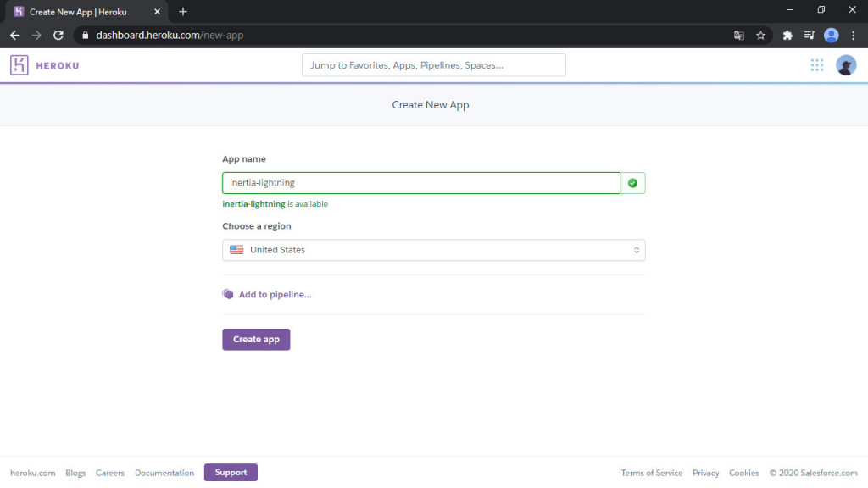Click the 'Choose a region' label
This screenshot has height=488, width=868.
(256, 225)
